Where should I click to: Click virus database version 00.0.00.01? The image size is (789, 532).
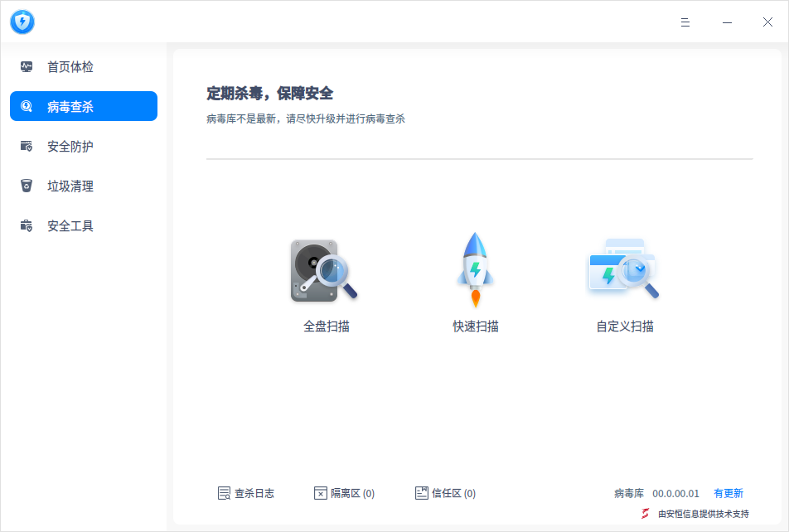pos(675,494)
